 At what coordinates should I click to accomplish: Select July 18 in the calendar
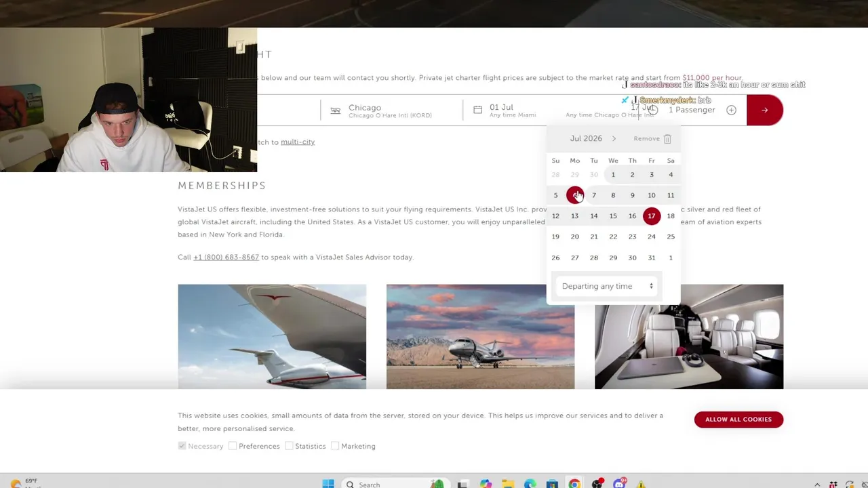pos(671,216)
